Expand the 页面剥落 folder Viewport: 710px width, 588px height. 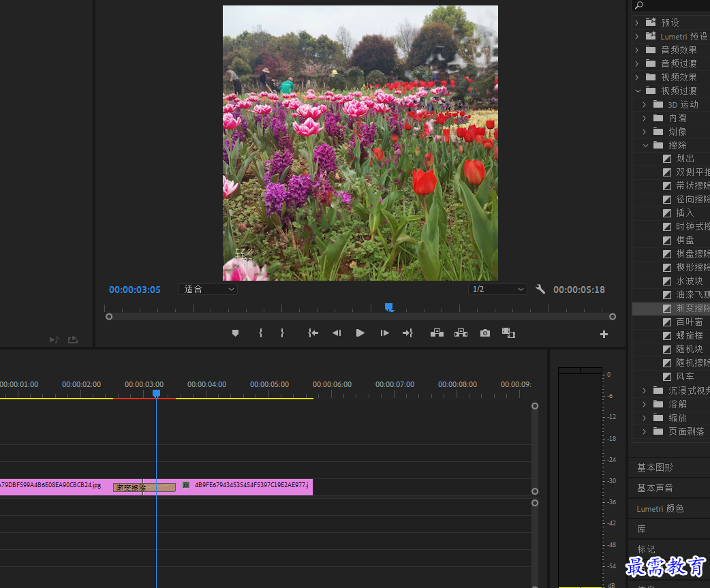pyautogui.click(x=645, y=431)
